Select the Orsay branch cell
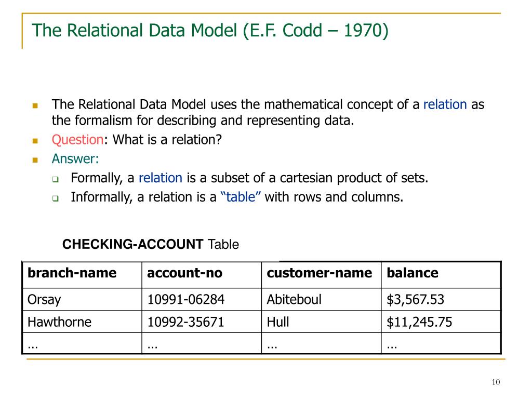532x399 pixels. point(82,300)
